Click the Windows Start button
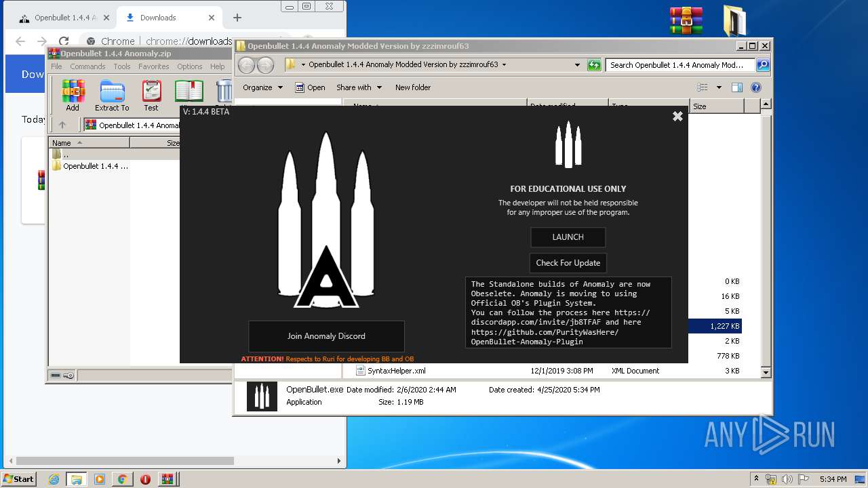The height and width of the screenshot is (488, 868). 18,479
